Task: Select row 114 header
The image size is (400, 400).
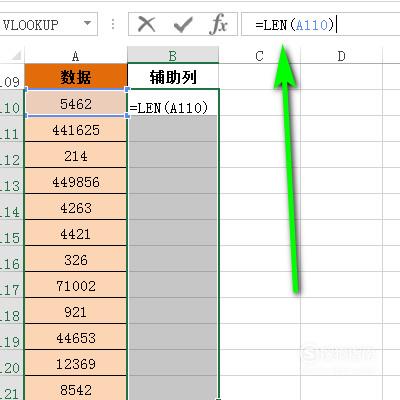Action: [x=12, y=207]
